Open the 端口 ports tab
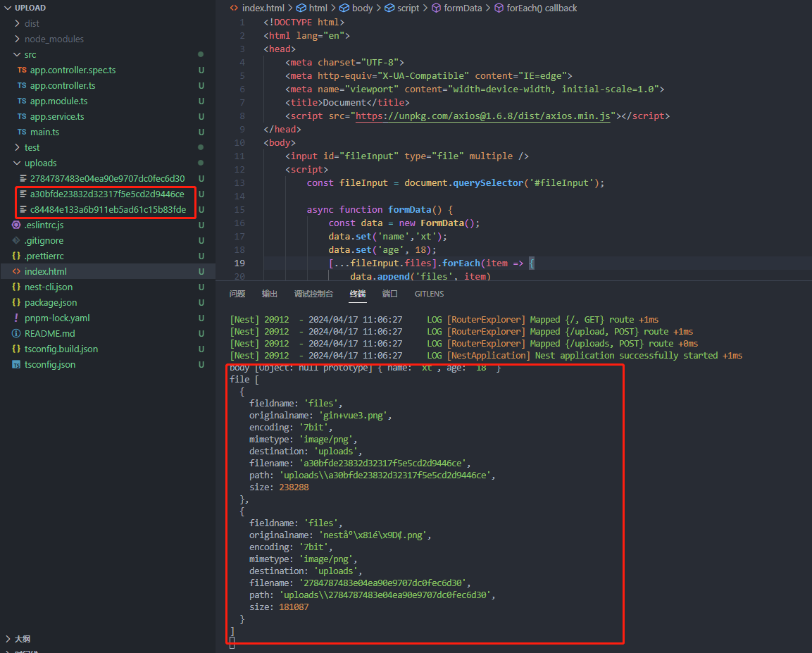 (390, 294)
